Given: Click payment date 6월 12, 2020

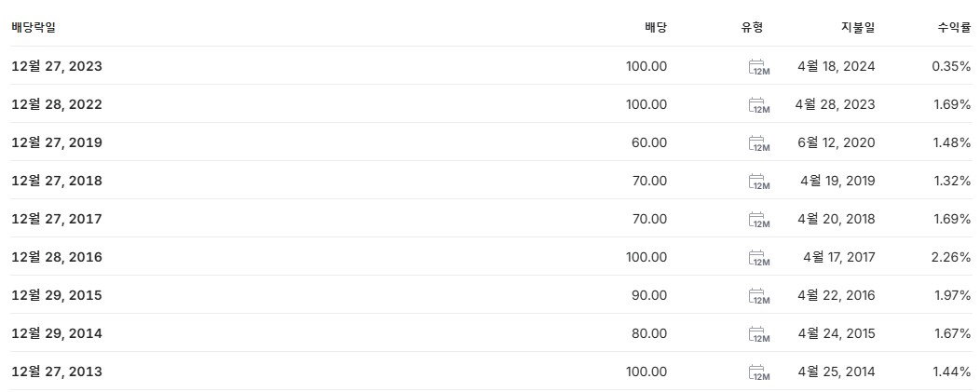Looking at the screenshot, I should tap(835, 142).
